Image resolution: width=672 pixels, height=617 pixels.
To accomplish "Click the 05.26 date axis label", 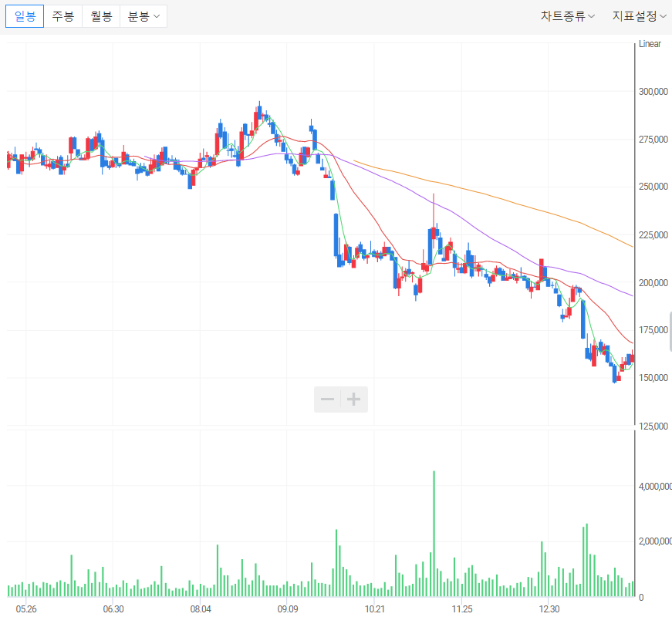I will tap(26, 609).
